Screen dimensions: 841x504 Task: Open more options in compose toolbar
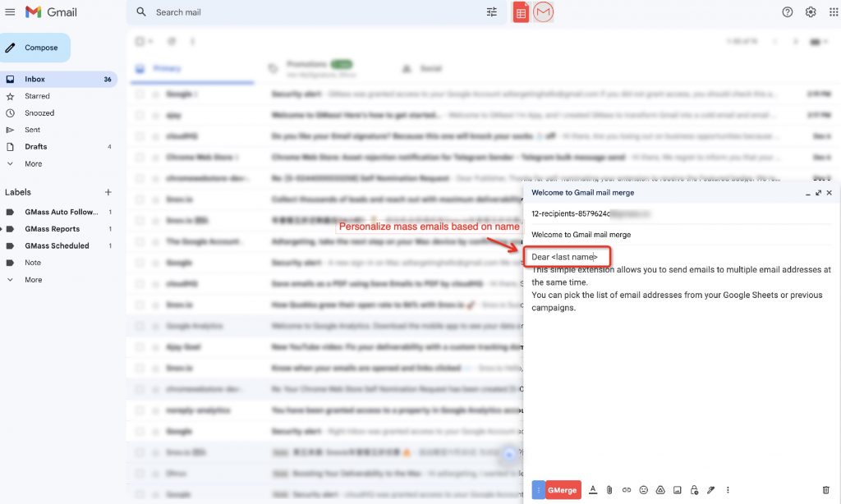[728, 489]
